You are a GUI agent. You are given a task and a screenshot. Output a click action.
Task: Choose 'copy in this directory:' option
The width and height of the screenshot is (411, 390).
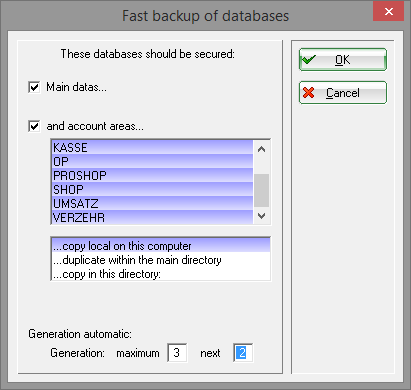click(x=161, y=274)
